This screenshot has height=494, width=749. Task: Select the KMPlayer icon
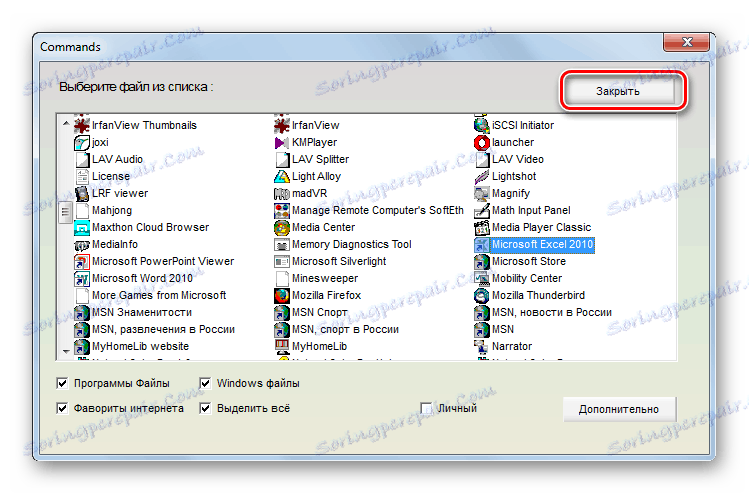282,142
